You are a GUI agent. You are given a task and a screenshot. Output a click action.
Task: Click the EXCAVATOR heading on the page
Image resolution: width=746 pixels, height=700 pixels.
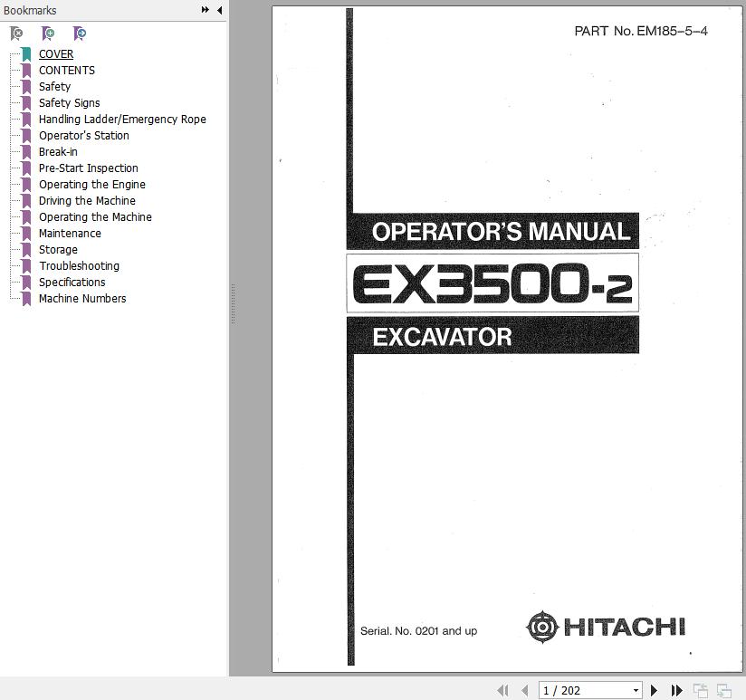442,337
